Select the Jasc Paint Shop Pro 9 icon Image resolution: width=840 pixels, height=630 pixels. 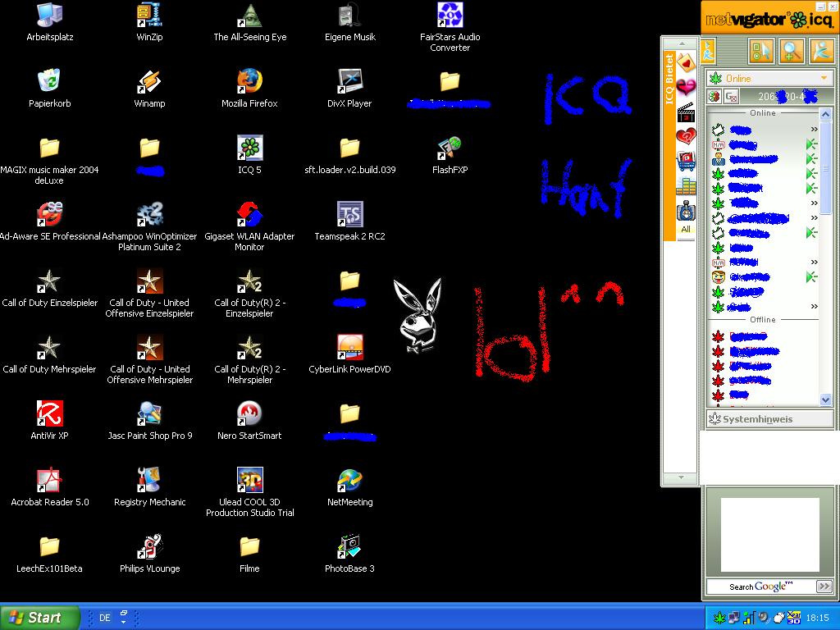tap(149, 421)
